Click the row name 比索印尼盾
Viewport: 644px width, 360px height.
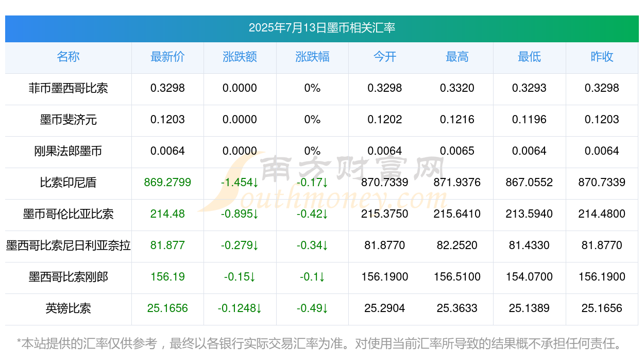click(68, 183)
